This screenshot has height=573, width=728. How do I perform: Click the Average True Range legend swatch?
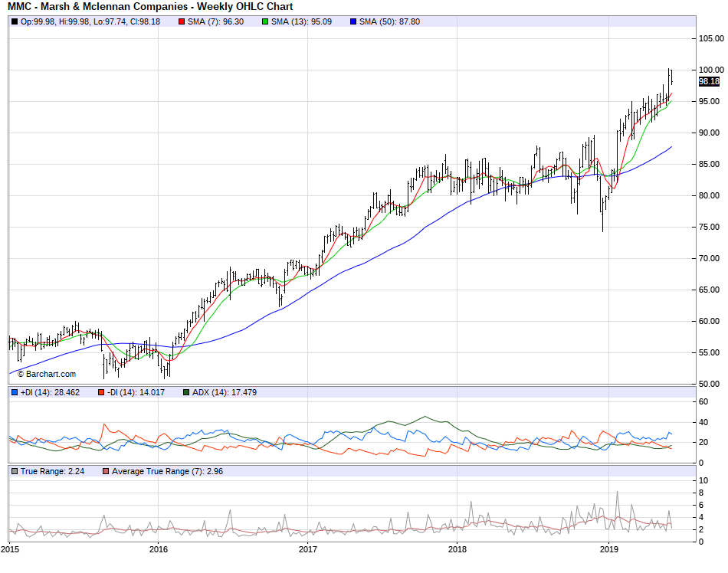(x=106, y=471)
